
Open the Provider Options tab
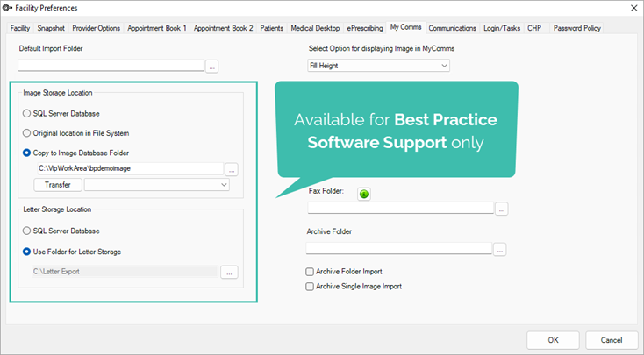click(97, 28)
